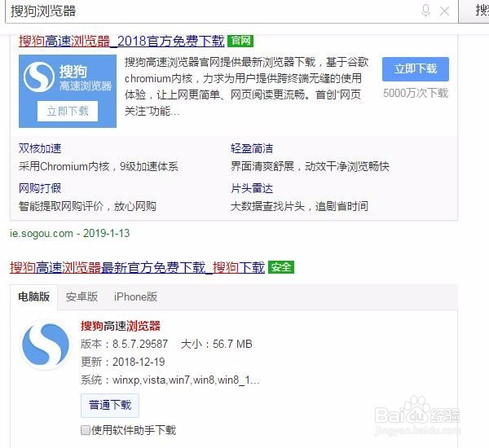Click the description 大数据查找片头，追剧省时间

pyautogui.click(x=299, y=206)
